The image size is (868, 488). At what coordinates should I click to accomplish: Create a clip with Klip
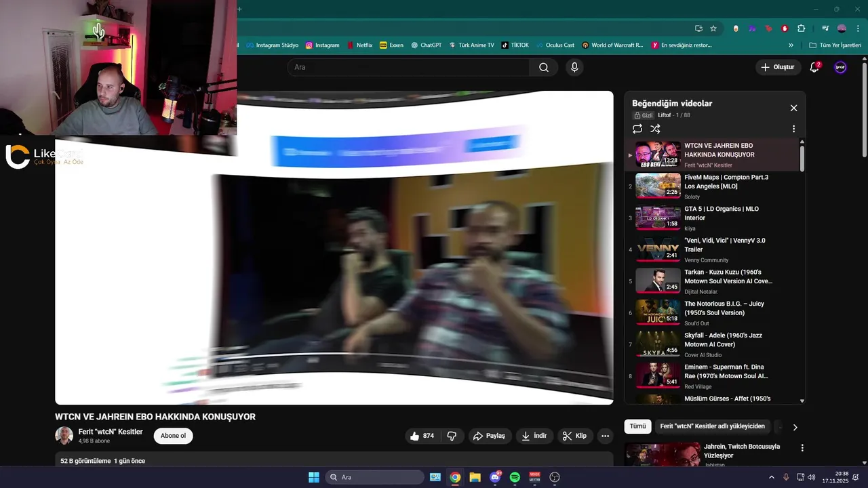point(575,436)
